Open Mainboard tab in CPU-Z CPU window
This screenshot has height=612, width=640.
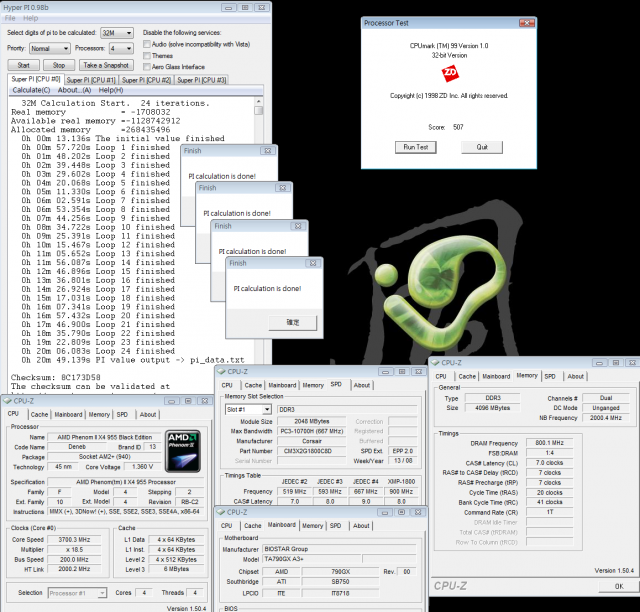point(68,414)
